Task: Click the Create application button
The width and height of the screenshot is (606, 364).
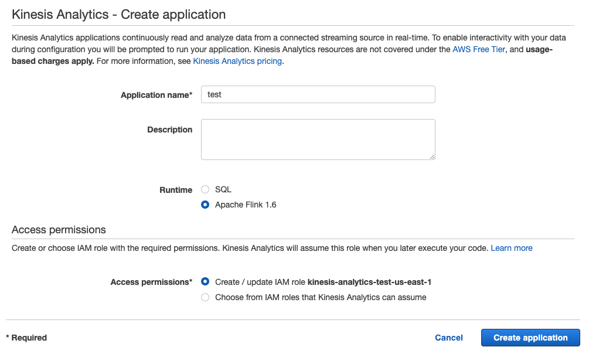Action: click(530, 338)
